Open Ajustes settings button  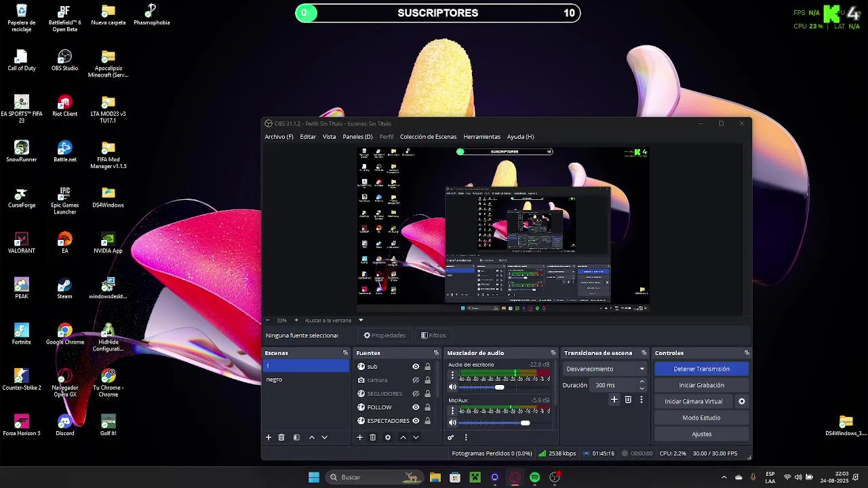pyautogui.click(x=701, y=434)
